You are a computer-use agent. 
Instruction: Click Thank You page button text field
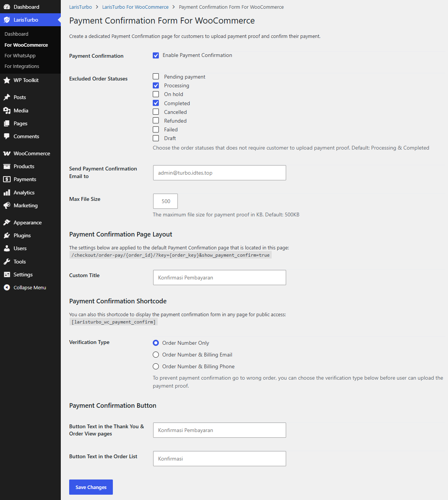coord(220,430)
